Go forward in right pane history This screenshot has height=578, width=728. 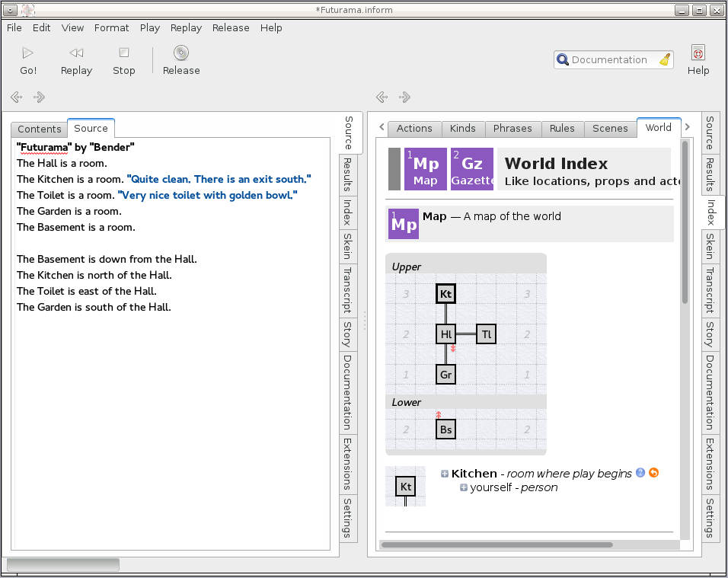coord(404,97)
